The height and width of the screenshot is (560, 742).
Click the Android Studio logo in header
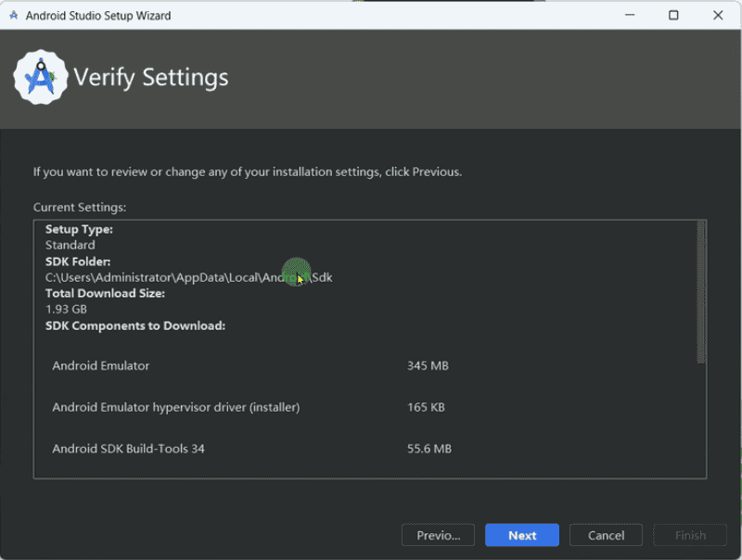[41, 77]
